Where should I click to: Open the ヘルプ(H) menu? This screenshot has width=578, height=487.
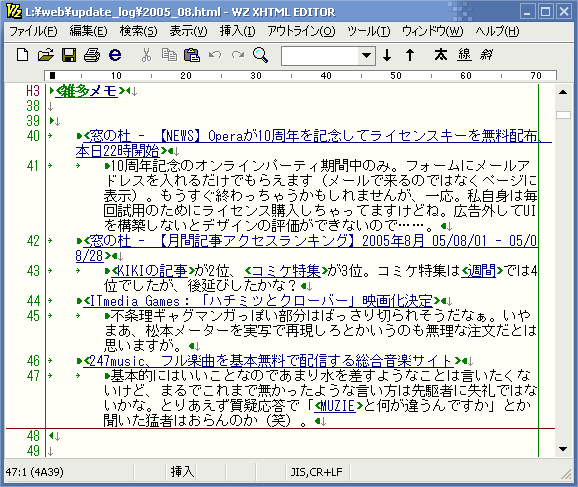coord(497,31)
